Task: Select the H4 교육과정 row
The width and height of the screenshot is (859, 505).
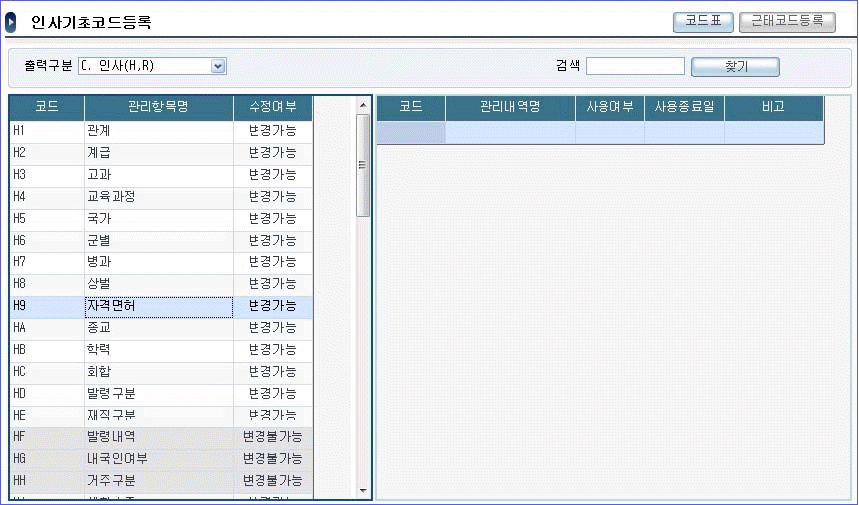Action: [x=160, y=196]
